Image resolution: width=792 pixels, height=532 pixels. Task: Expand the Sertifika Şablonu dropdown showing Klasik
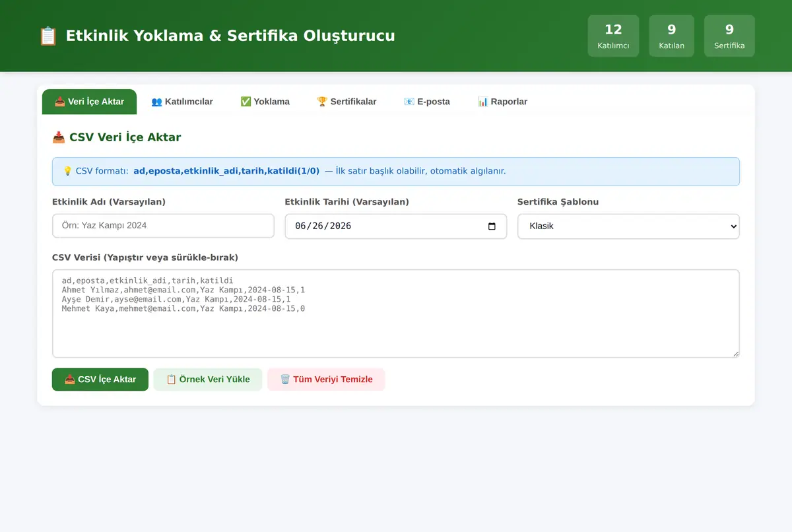click(x=628, y=226)
